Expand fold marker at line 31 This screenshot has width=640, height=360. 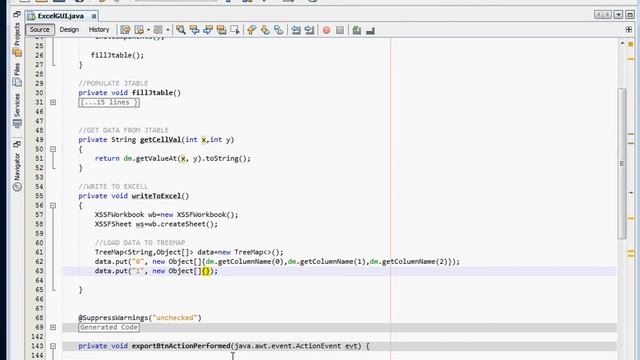tap(53, 102)
